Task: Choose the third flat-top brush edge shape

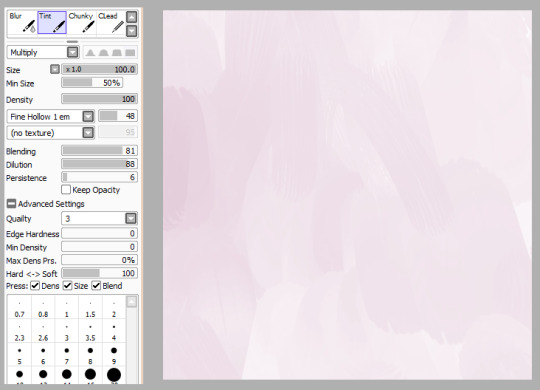Action: click(117, 52)
